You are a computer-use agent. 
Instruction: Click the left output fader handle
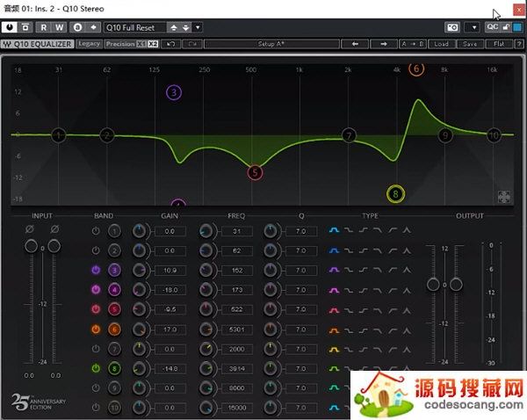pyautogui.click(x=433, y=285)
